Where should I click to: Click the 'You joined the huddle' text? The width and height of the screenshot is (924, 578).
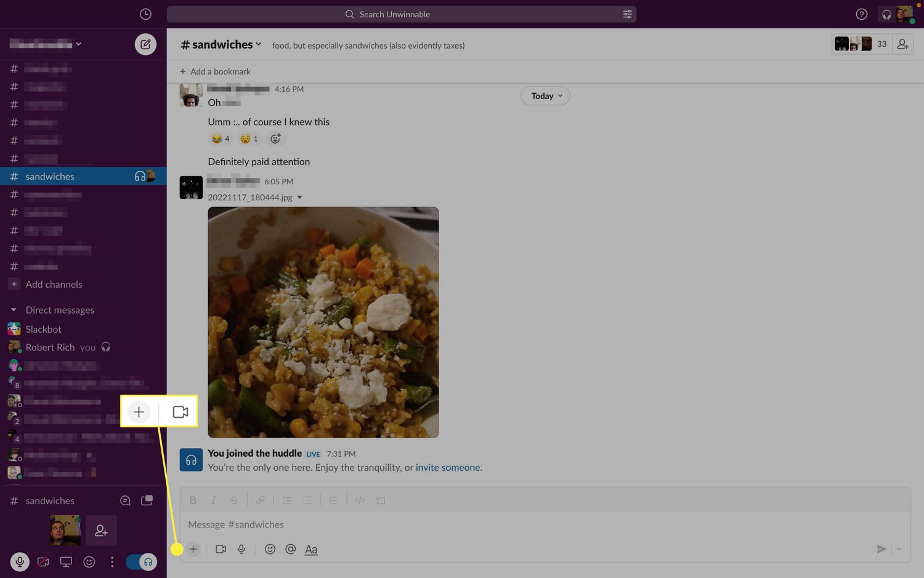[x=254, y=453]
